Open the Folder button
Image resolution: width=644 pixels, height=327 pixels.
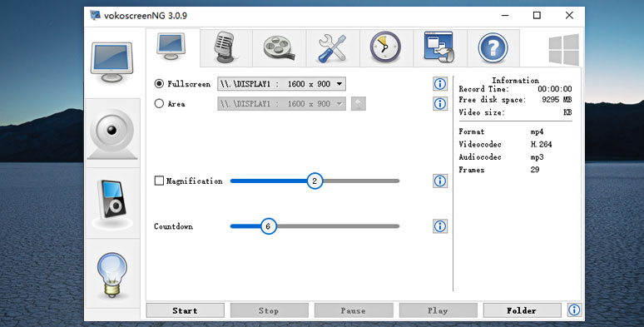pyautogui.click(x=522, y=310)
